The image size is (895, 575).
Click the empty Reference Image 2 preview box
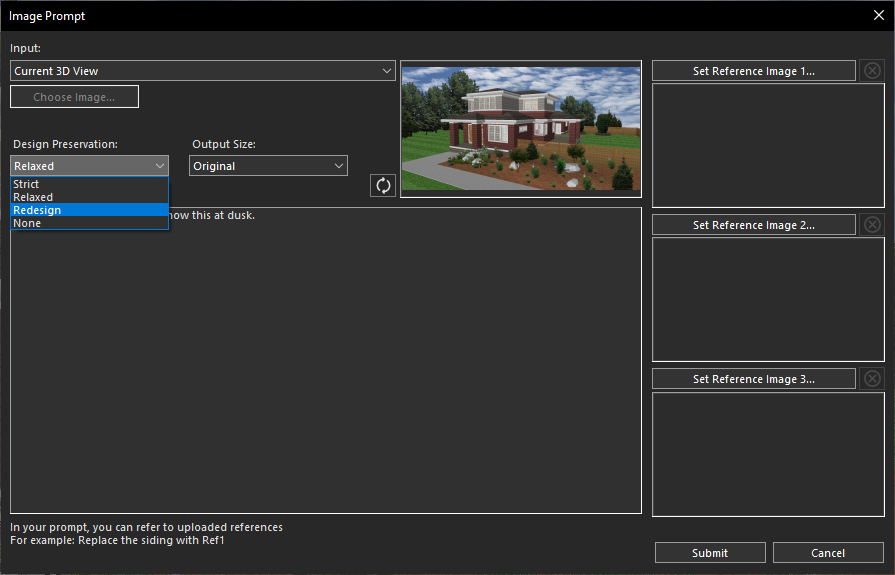[x=768, y=299]
